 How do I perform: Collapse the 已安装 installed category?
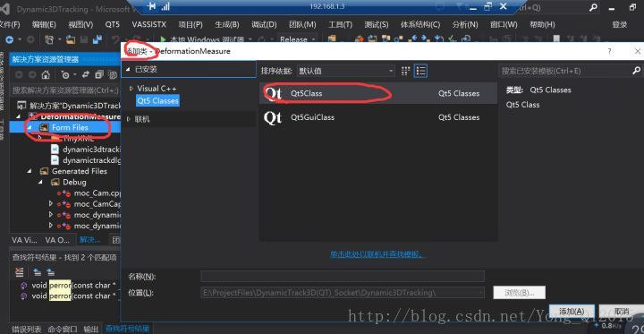click(128, 70)
